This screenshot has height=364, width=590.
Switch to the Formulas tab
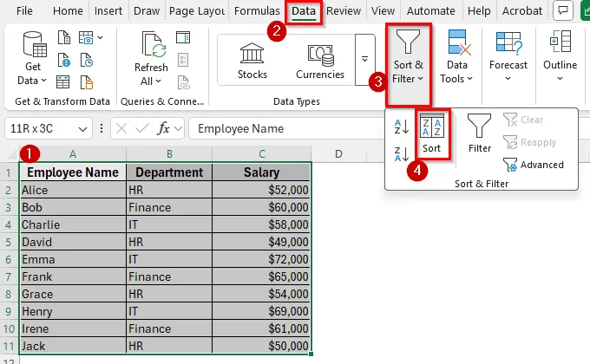tap(257, 11)
